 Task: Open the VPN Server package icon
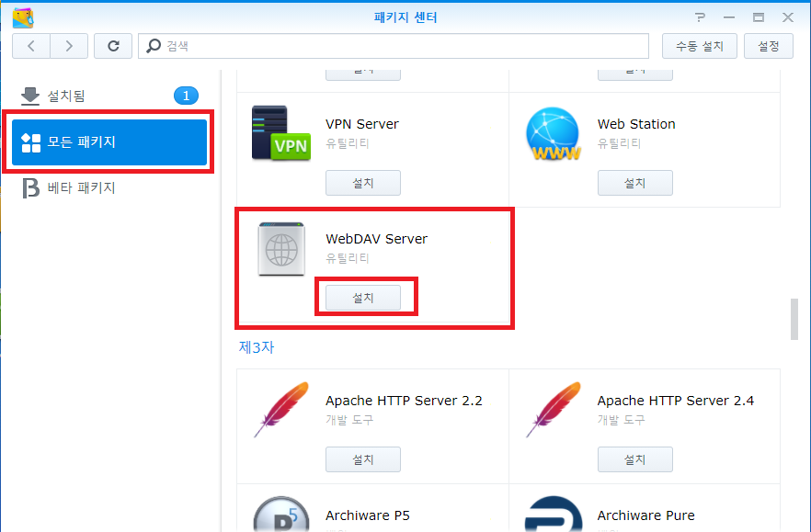[280, 133]
